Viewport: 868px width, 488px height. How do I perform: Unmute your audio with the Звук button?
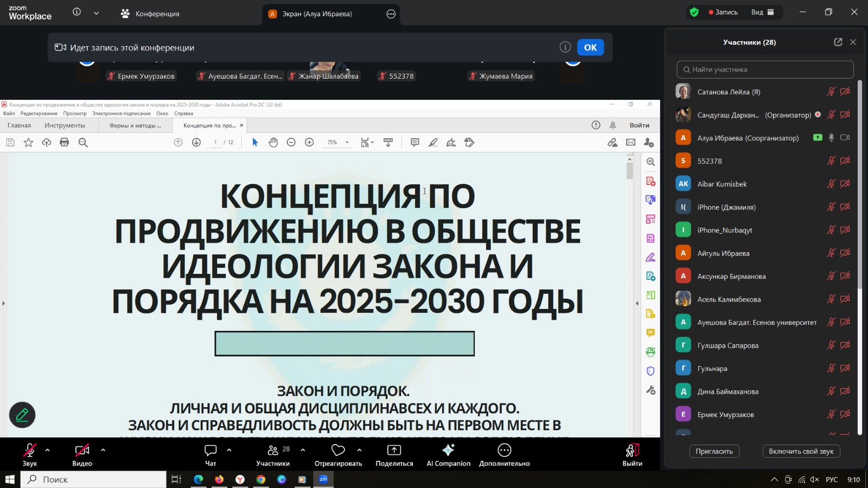click(29, 454)
